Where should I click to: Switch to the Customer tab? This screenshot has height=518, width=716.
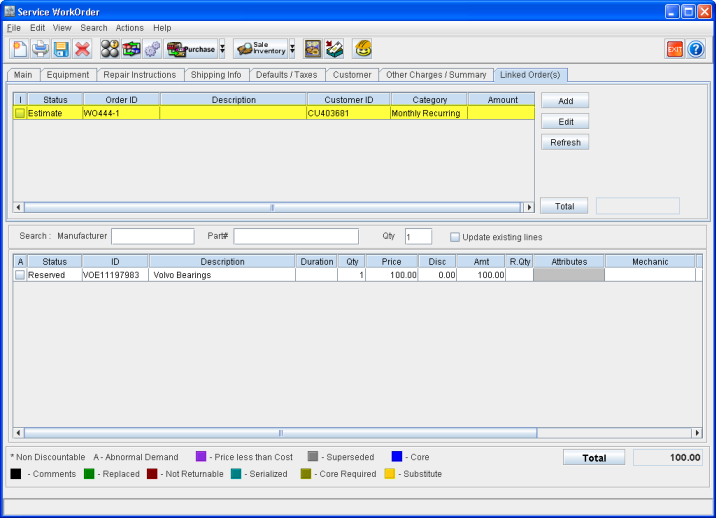click(x=352, y=75)
